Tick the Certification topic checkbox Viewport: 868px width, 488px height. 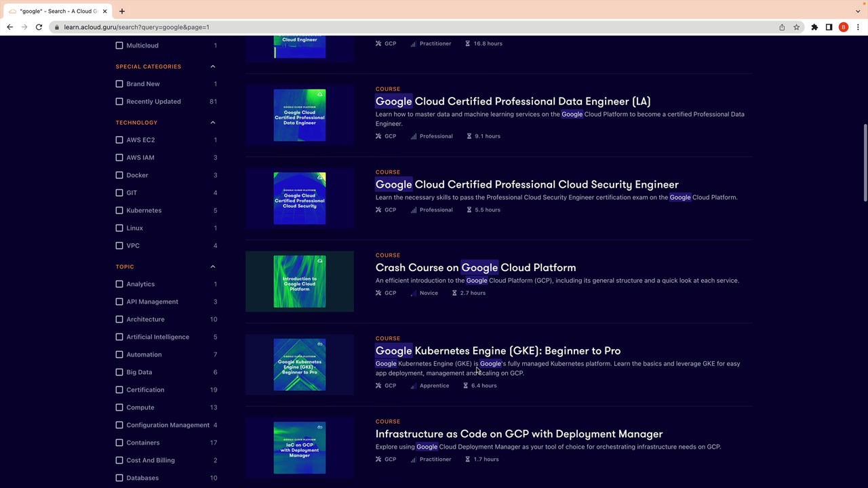click(119, 390)
